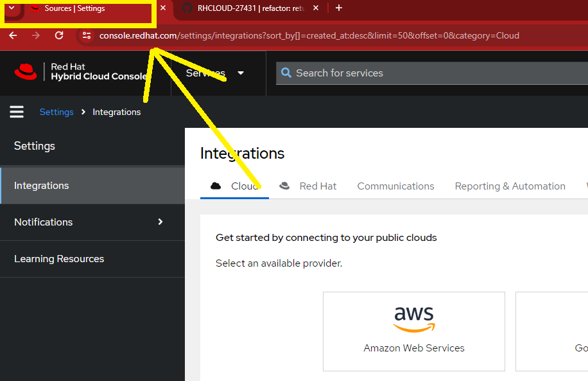The height and width of the screenshot is (381, 588).
Task: Go back using the browser back arrow
Action: click(13, 35)
